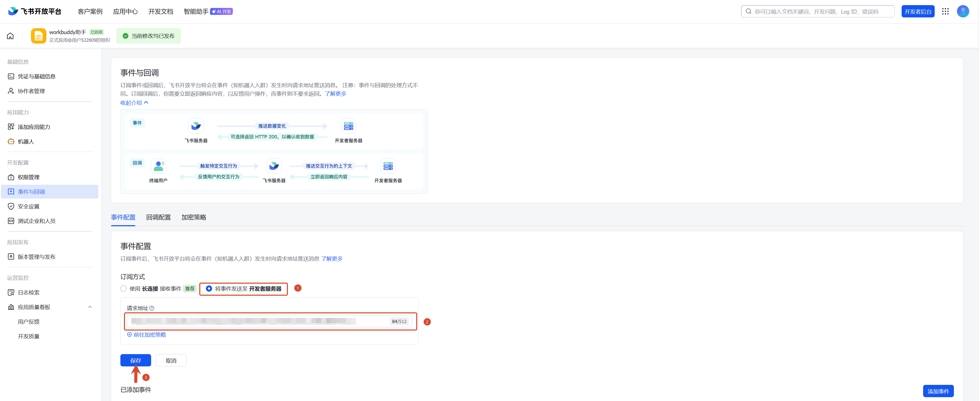Click the user avatar at top right
Viewport: 980px width, 401px height.
click(963, 12)
